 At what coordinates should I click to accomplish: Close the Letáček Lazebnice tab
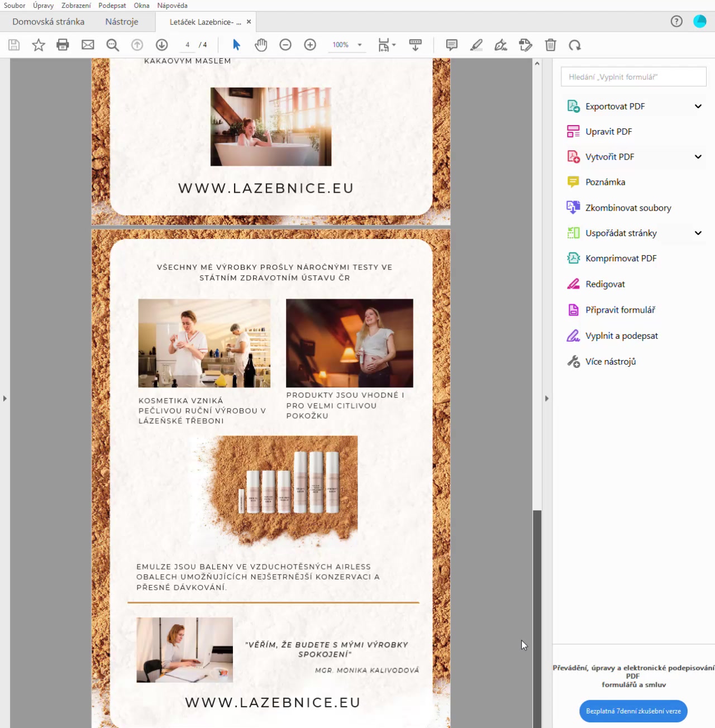(x=249, y=22)
